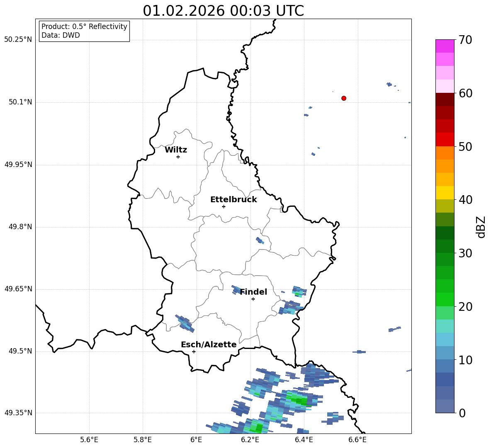Click colorbar tick label 10
This screenshot has width=491, height=448.
pyautogui.click(x=465, y=360)
